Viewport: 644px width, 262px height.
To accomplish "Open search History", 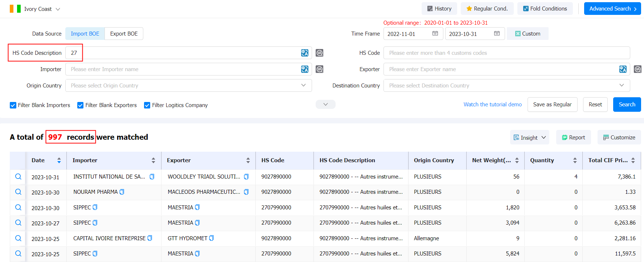I will pyautogui.click(x=439, y=9).
